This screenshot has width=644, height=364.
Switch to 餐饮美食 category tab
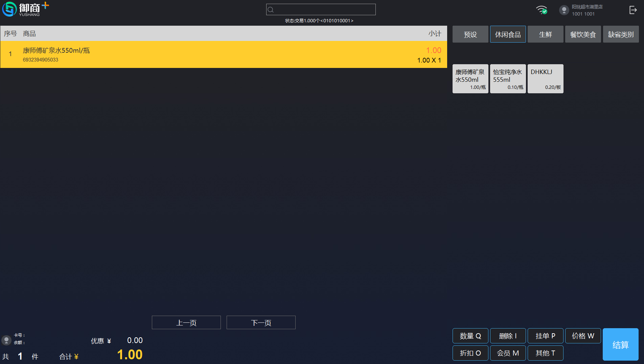(583, 34)
